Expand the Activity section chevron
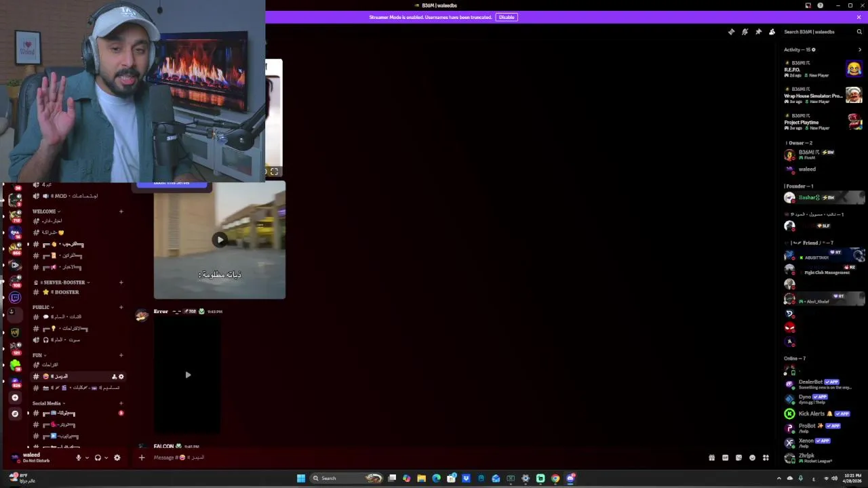868x488 pixels. click(860, 49)
